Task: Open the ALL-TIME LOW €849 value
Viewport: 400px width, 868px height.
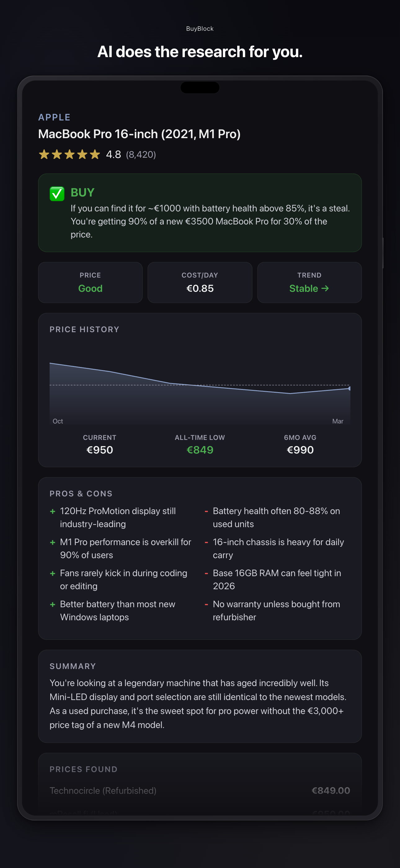Action: click(x=200, y=450)
